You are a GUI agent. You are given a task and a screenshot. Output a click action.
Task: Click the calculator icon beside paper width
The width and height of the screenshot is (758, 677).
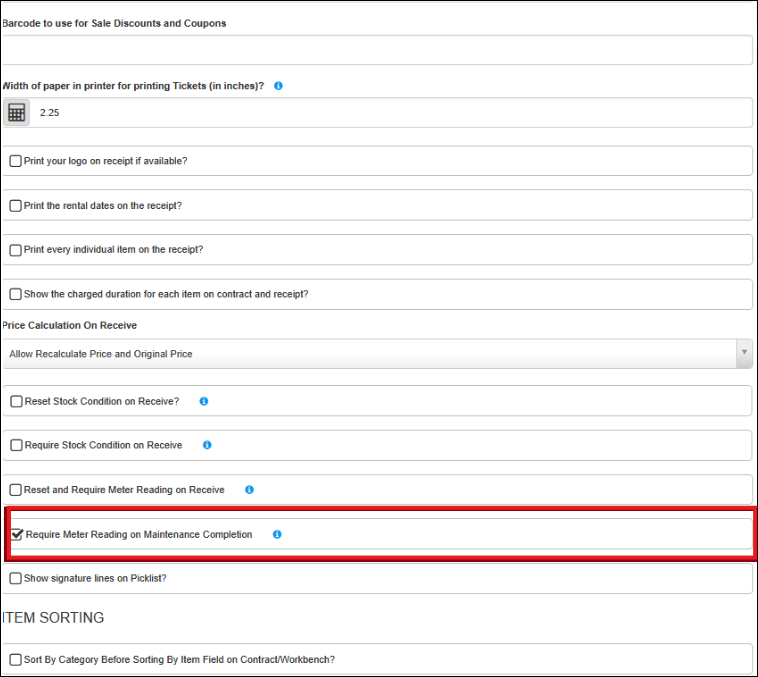click(x=16, y=113)
